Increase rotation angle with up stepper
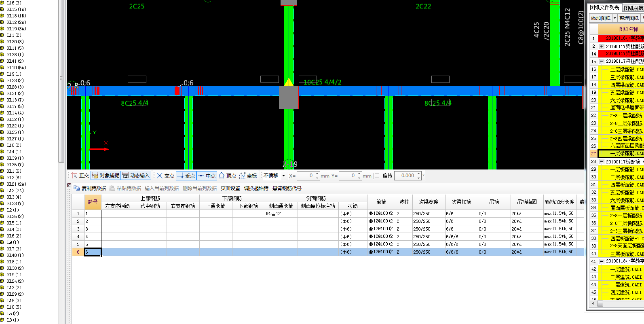This screenshot has width=644, height=324. pyautogui.click(x=419, y=174)
